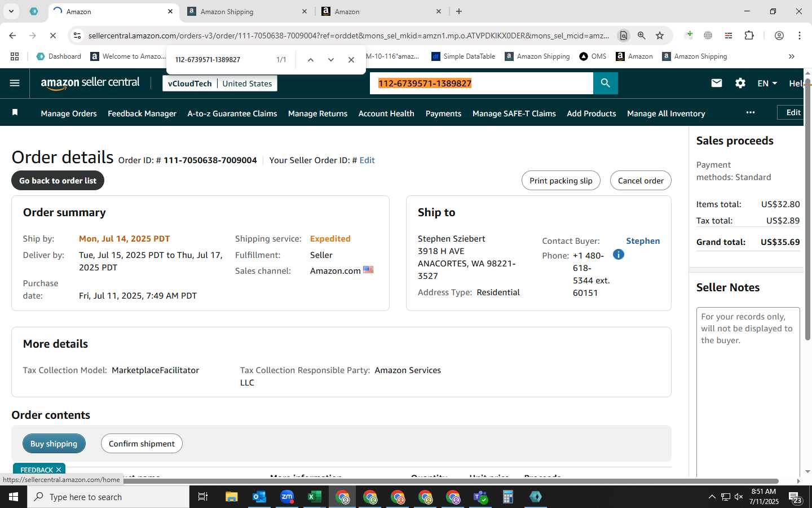Jump to previous find-in-page result
This screenshot has height=508, width=812.
click(x=310, y=60)
